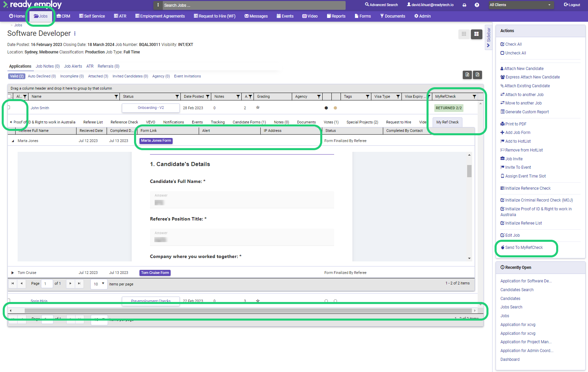Filter the Name column
Image resolution: width=588 pixels, height=372 pixels.
click(x=116, y=97)
